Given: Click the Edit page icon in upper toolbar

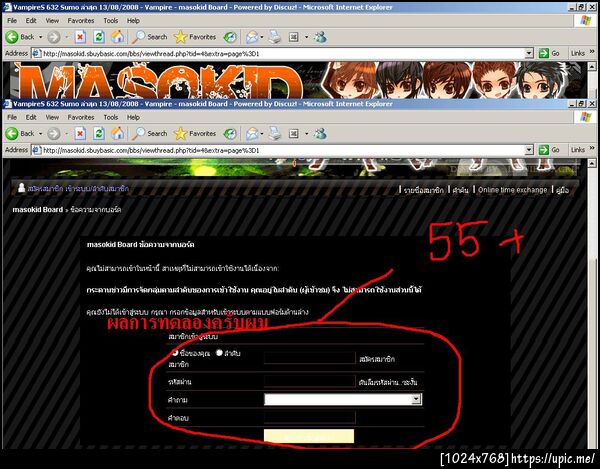Looking at the screenshot, I should [x=293, y=37].
